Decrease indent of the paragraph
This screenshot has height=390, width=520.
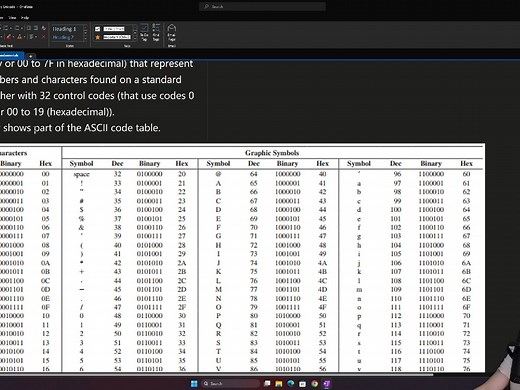pos(29,28)
